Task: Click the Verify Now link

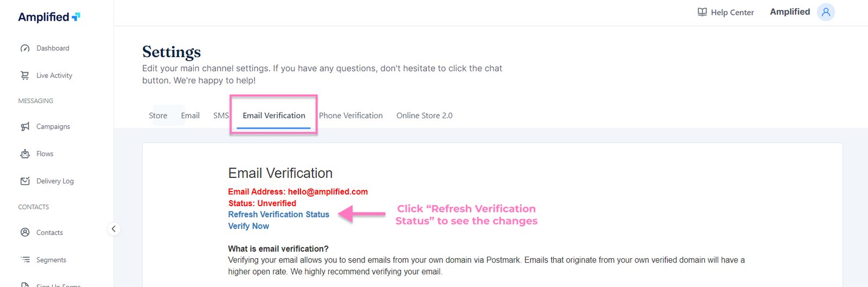Action: [248, 226]
